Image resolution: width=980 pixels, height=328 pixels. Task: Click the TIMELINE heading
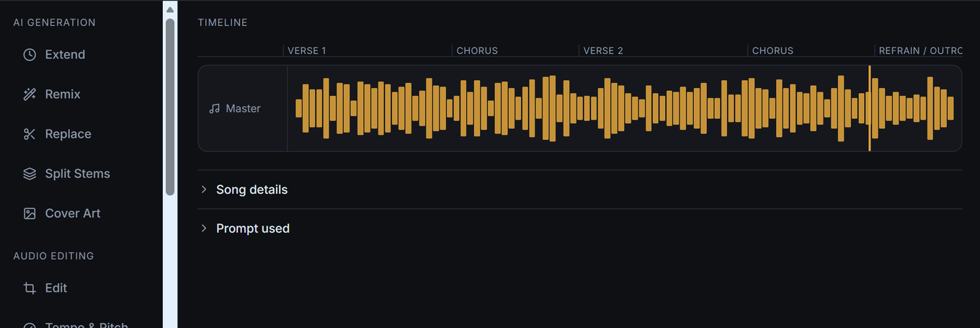pyautogui.click(x=223, y=22)
